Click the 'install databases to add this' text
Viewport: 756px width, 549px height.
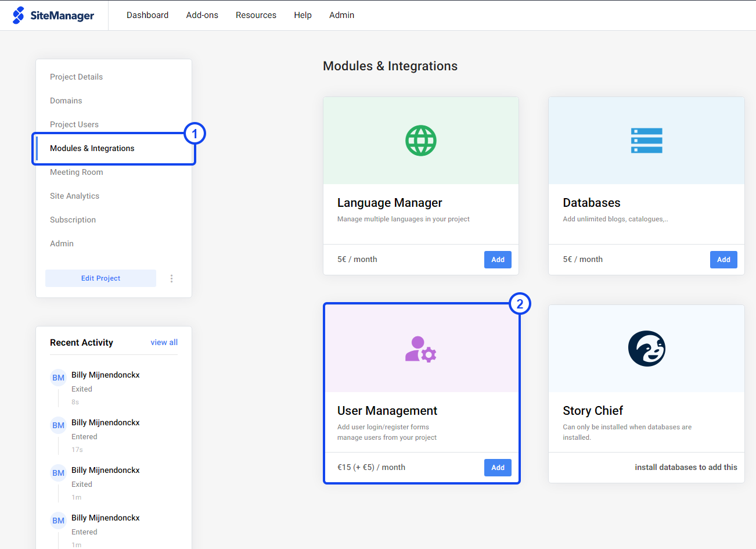(x=686, y=467)
